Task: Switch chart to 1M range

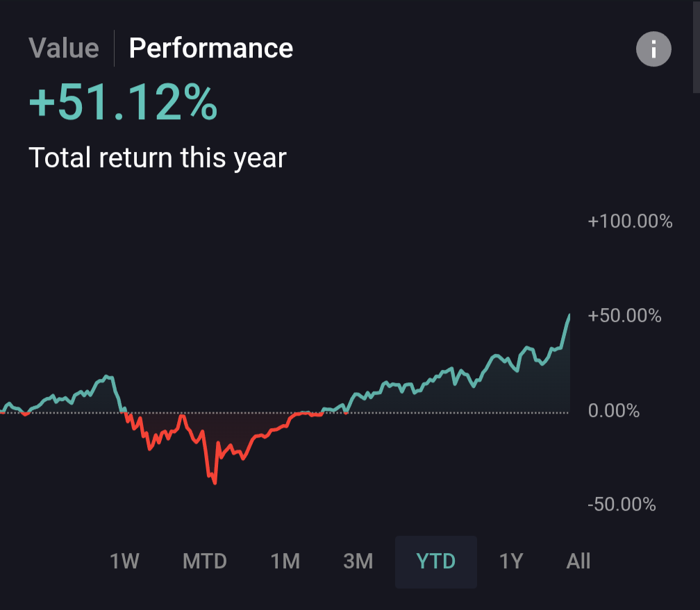Action: (x=285, y=561)
